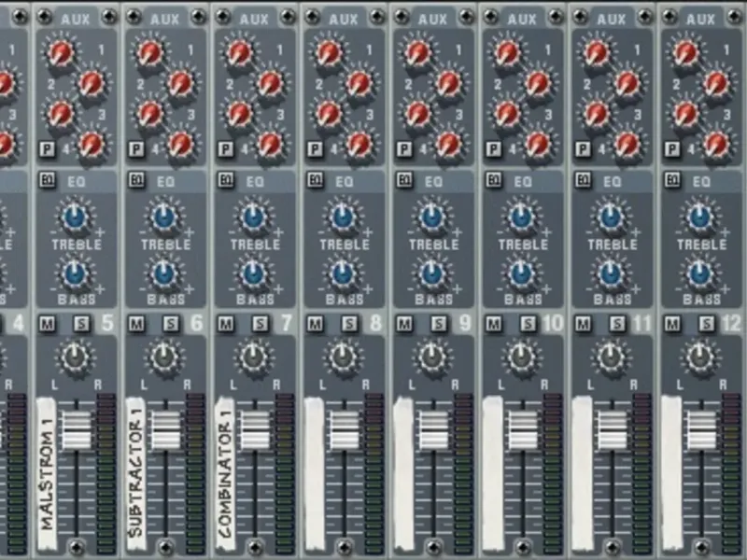Toggle the EQ button on channel 6

tap(136, 180)
